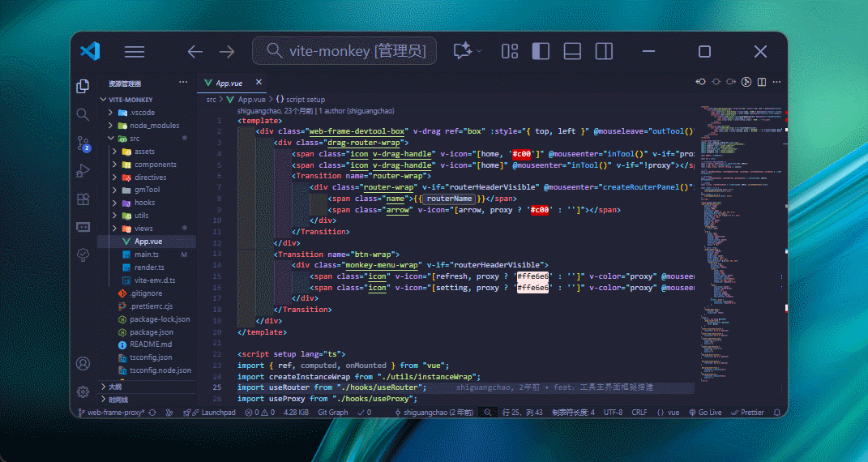
Task: Open editor more actions ellipsis
Action: tap(776, 82)
